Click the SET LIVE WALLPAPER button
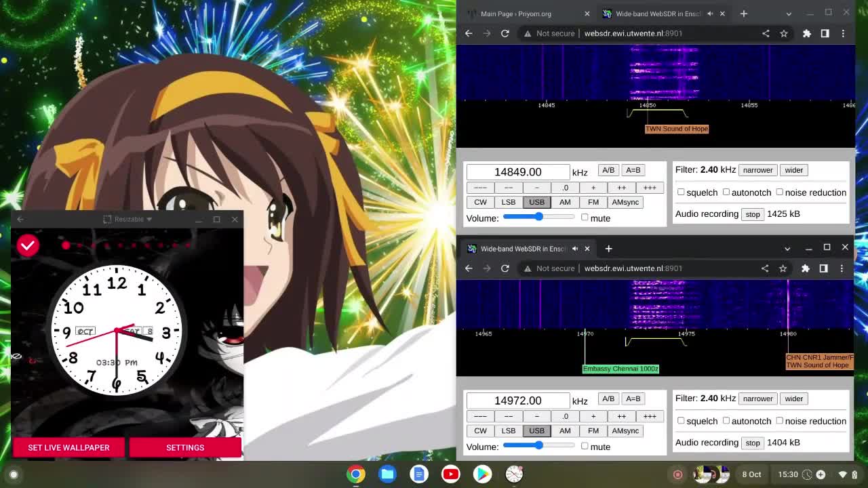 click(x=68, y=447)
